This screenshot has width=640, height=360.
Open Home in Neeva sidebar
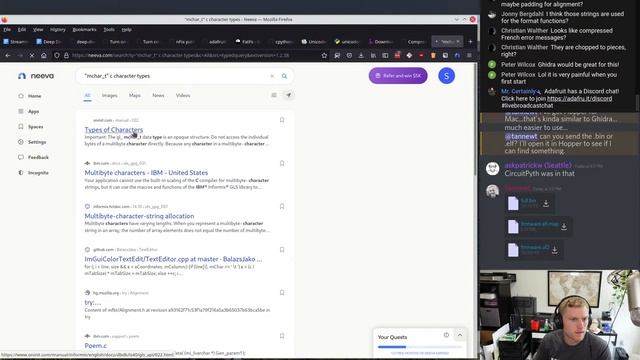pos(30,96)
